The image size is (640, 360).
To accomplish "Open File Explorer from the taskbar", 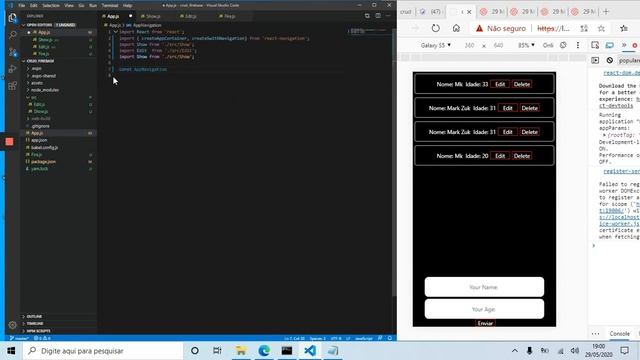I will click(241, 351).
